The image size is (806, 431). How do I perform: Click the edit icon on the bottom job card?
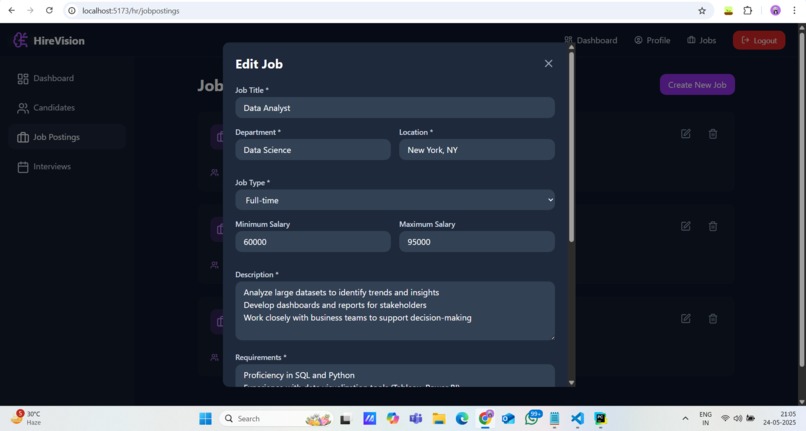pos(686,319)
